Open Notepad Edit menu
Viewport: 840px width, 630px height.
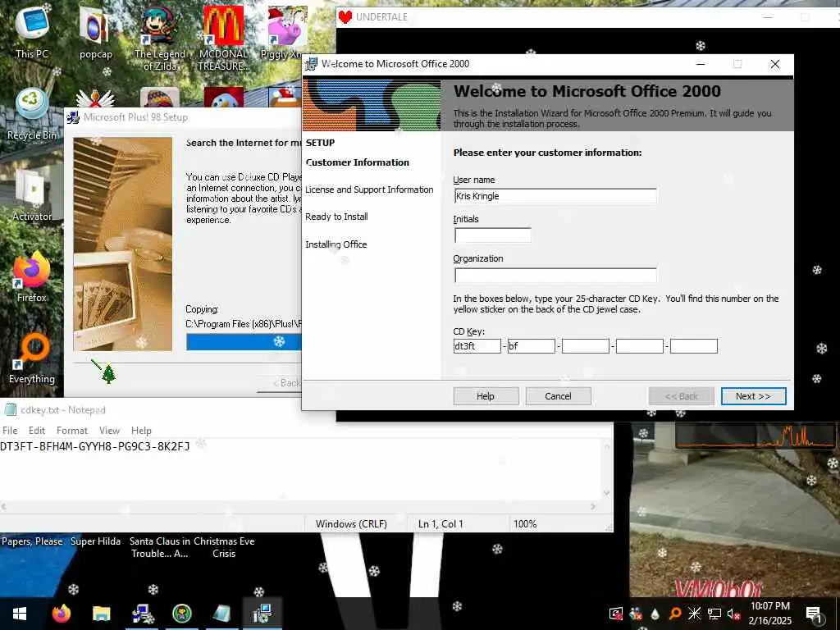click(x=36, y=430)
